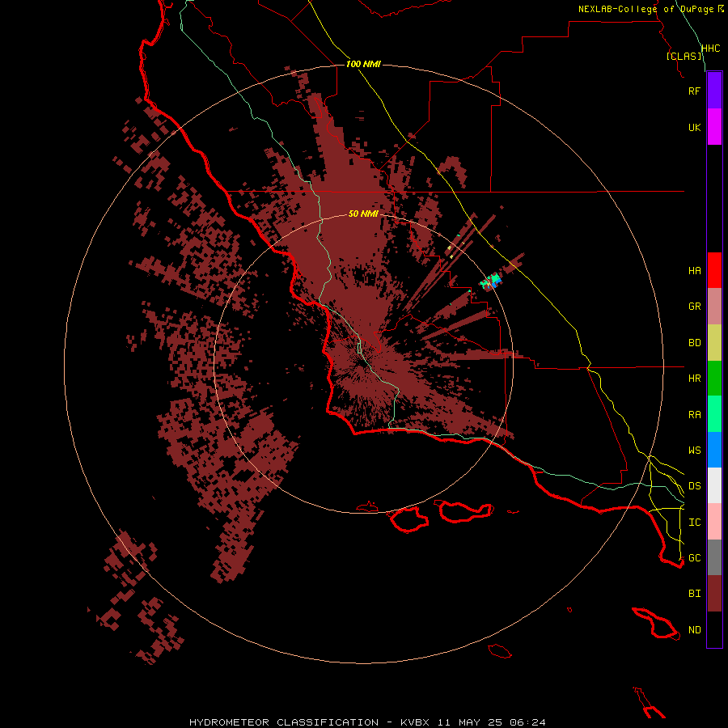Select the GC gray legend swatch
Viewport: 728px width, 728px height.
click(714, 557)
